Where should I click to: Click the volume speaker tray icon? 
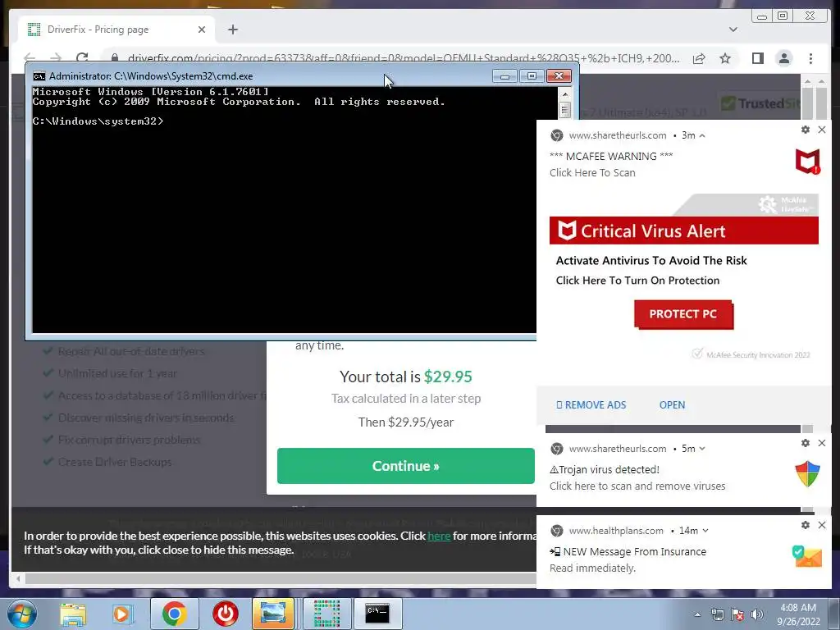coord(756,614)
